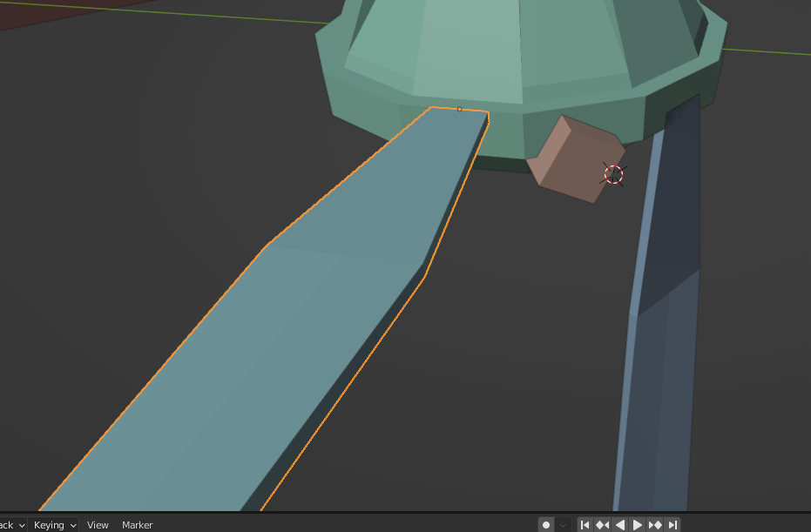Jump to the last frame
Viewport: 811px width, 532px height.
(x=672, y=525)
